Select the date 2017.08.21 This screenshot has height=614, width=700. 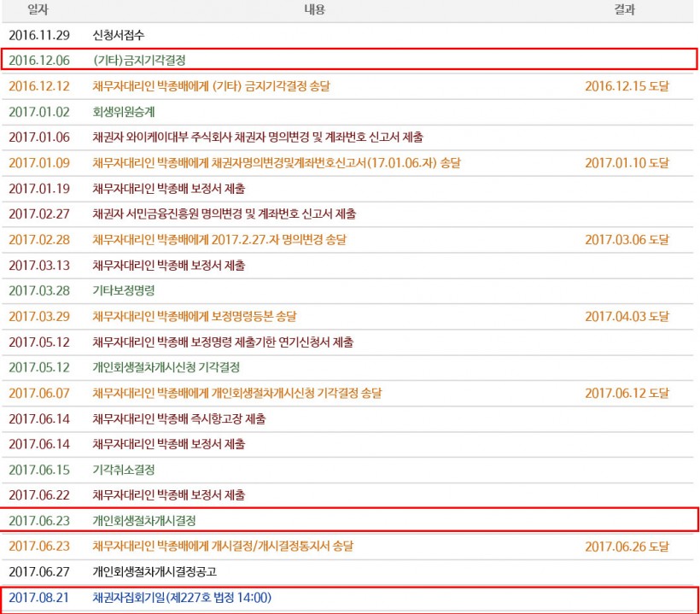[39, 598]
